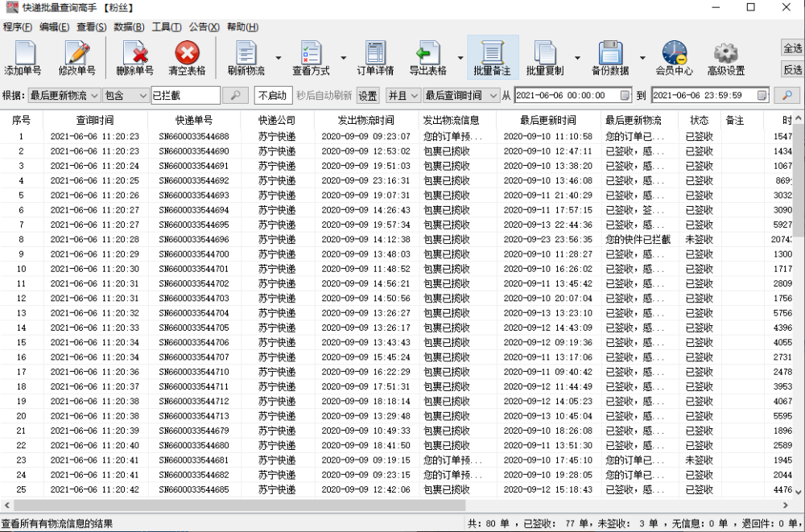805x532 pixels.
Task: Sort by the 最后更新时间 column header
Action: pyautogui.click(x=547, y=120)
